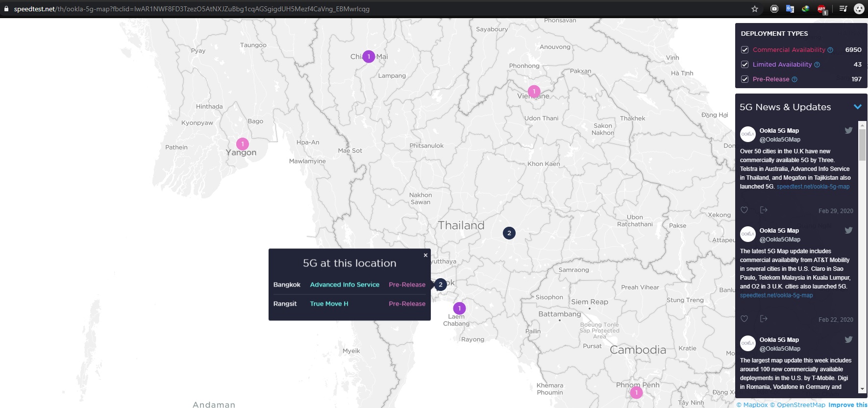Open the Google Translate extension

(790, 9)
